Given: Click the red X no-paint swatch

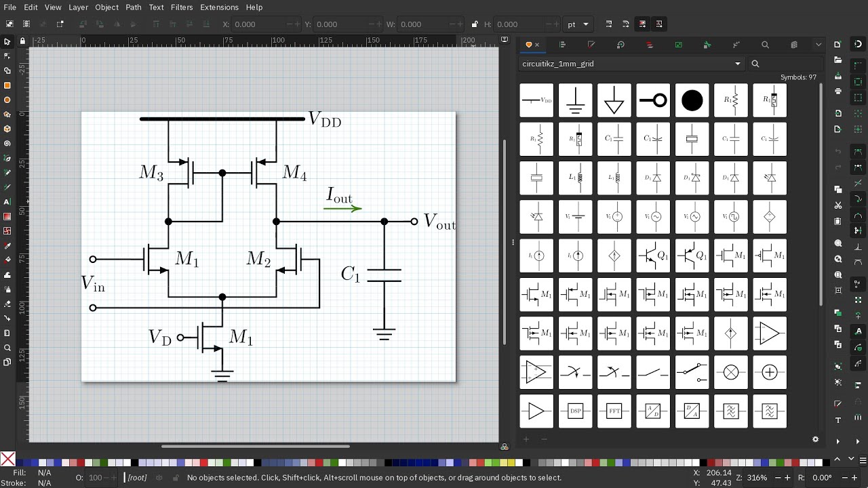Looking at the screenshot, I should tap(7, 460).
